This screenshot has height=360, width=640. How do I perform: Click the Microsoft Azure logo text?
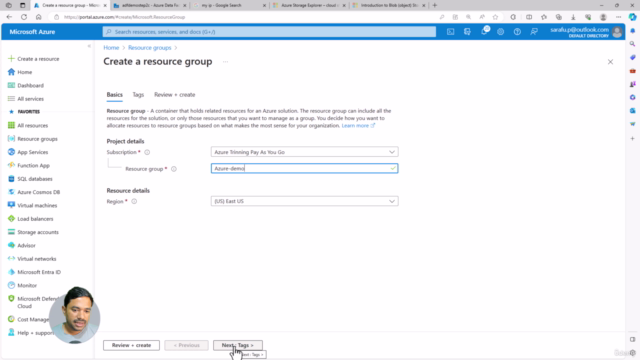coord(32,32)
